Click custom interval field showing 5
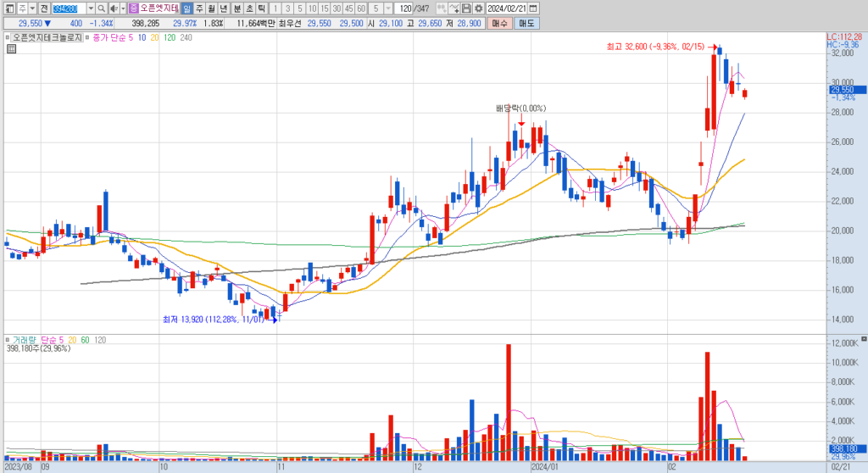 tap(376, 8)
